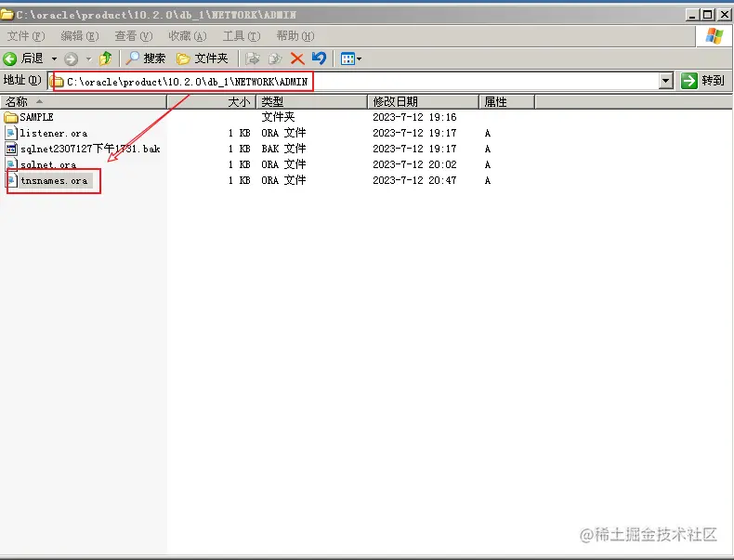
Task: Sort by the 修改日期 column header
Action: click(424, 101)
